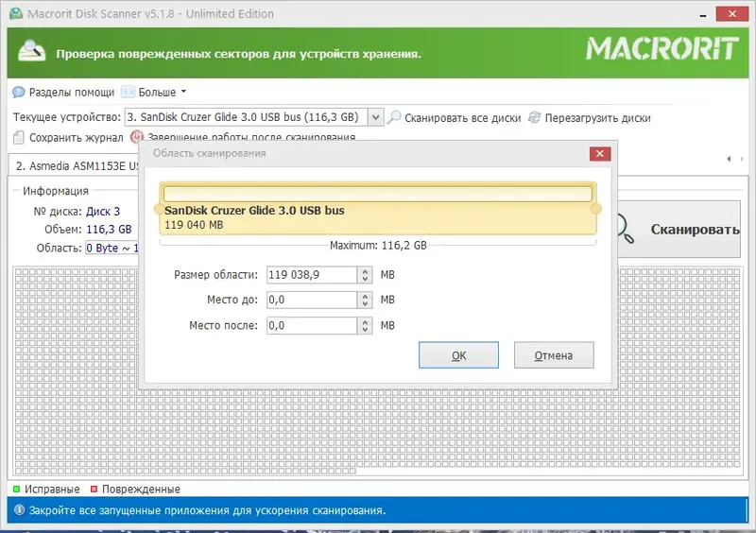Viewport: 756px width, 533px height.
Task: Click the Больше menu icon
Action: (128, 92)
